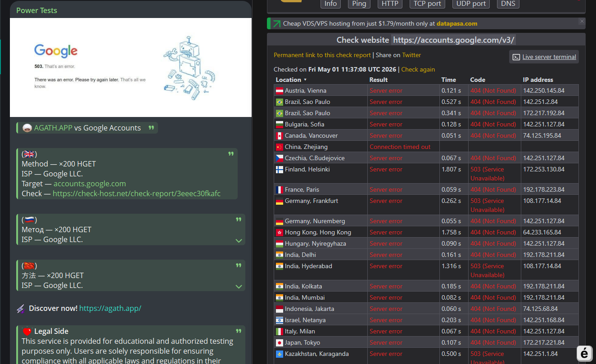The width and height of the screenshot is (596, 364).
Task: Select the HTTP check tab
Action: pyautogui.click(x=390, y=4)
